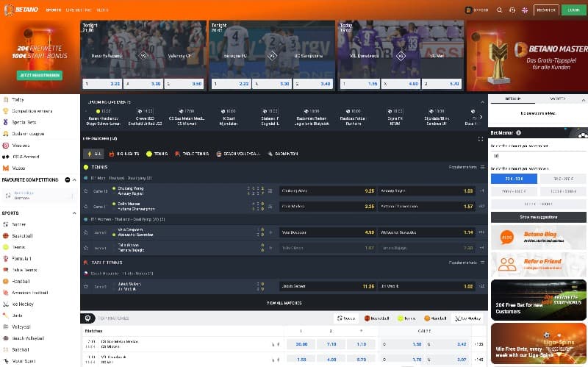Open the Live Betting menu

[79, 10]
